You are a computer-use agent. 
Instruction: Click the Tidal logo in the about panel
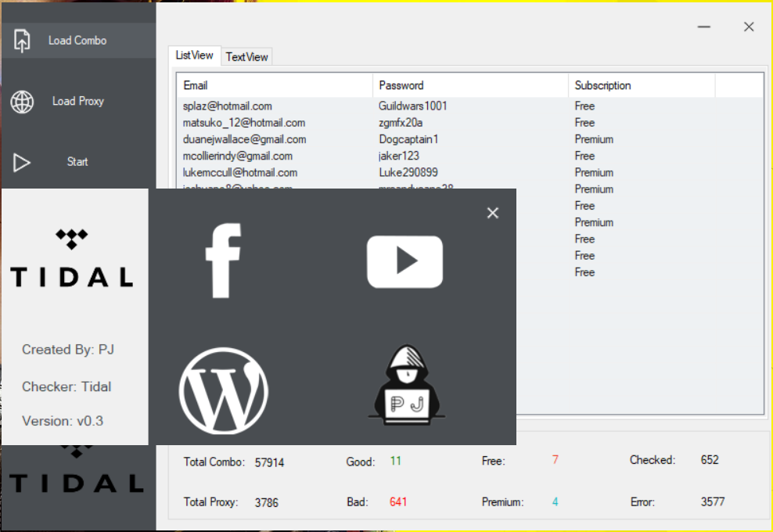(72, 258)
